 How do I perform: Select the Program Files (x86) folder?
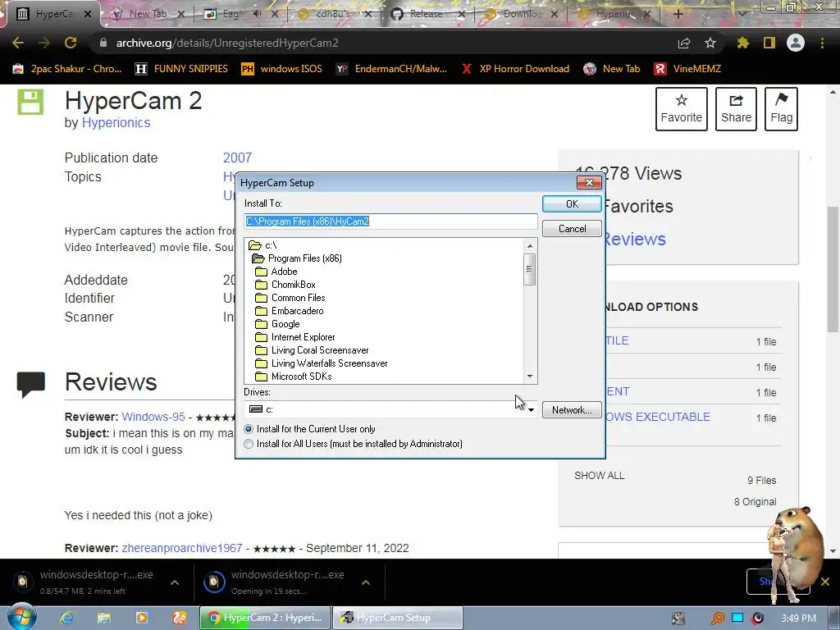[297, 258]
